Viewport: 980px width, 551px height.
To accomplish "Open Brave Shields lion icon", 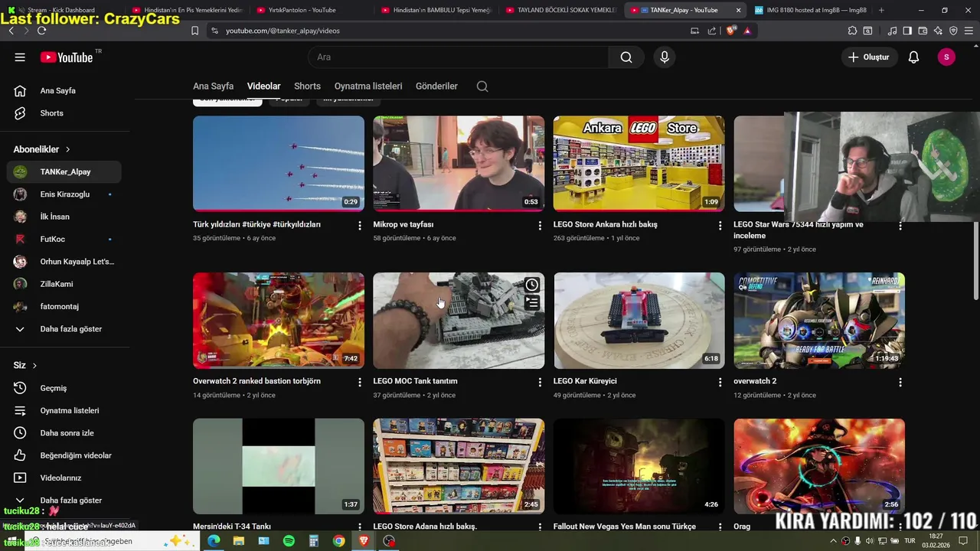I will click(x=730, y=31).
